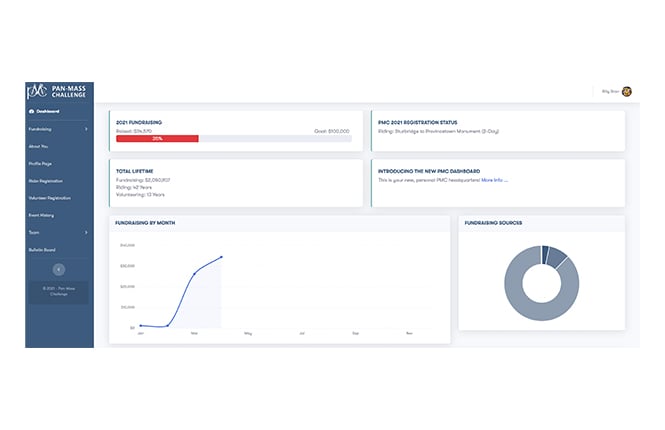Open the About You page
665x430 pixels.
(42, 146)
